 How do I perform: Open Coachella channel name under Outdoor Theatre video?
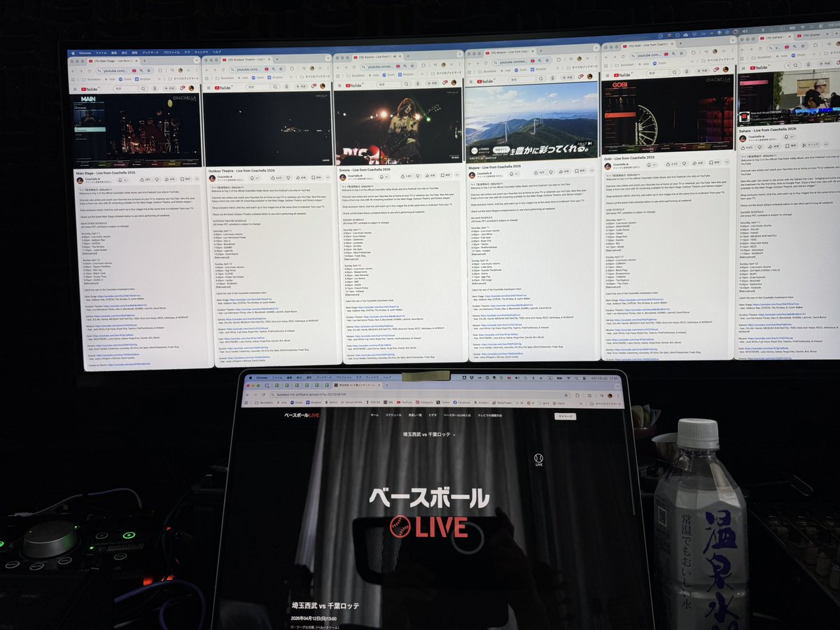pos(224,176)
